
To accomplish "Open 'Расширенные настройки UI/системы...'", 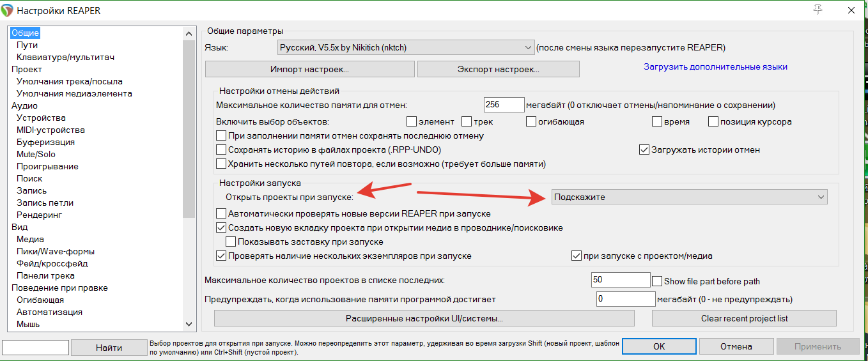I will [424, 318].
